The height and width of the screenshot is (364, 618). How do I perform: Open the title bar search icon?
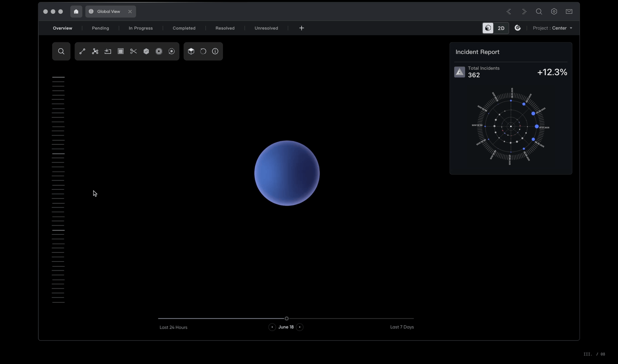[539, 11]
